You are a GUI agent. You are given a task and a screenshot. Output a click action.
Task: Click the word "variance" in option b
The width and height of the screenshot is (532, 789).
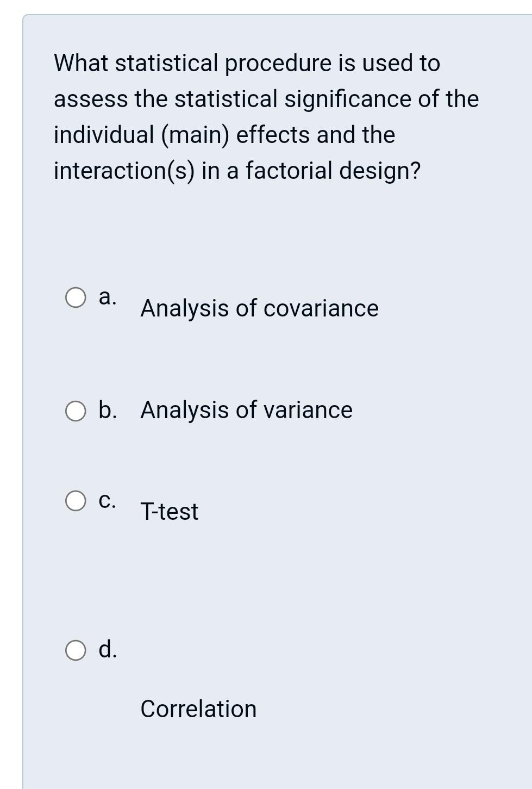pyautogui.click(x=308, y=411)
